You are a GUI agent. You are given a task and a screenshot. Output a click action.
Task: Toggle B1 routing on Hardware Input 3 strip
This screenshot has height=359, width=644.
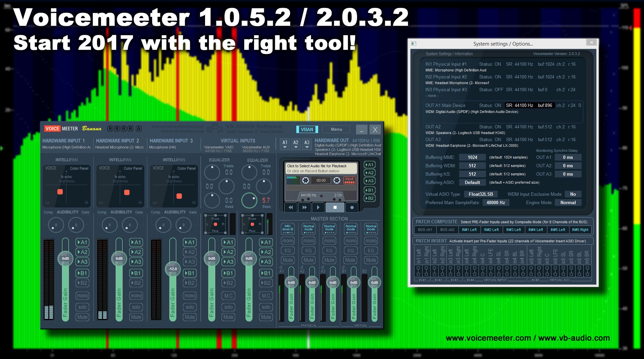pyautogui.click(x=190, y=273)
